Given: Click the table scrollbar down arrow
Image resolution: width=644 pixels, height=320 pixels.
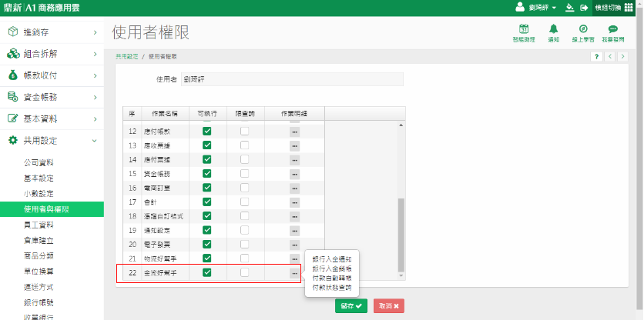Looking at the screenshot, I should click(x=401, y=275).
